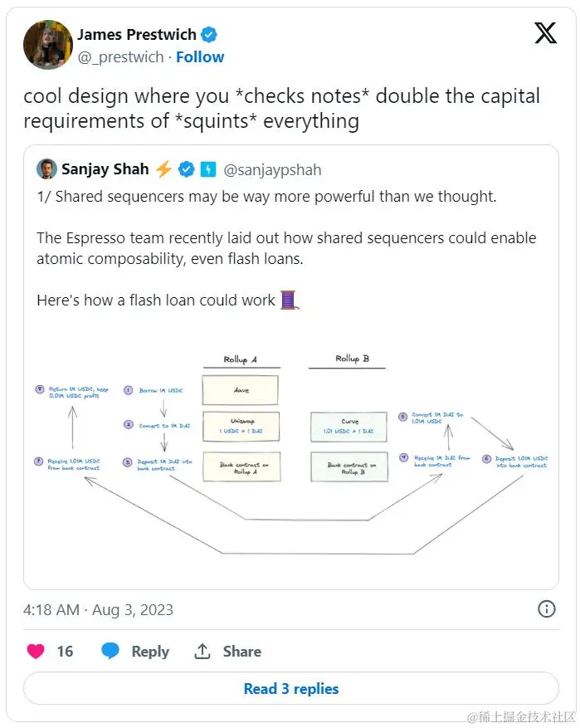Open the tweet info circle icon
The height and width of the screenshot is (728, 580).
click(547, 609)
